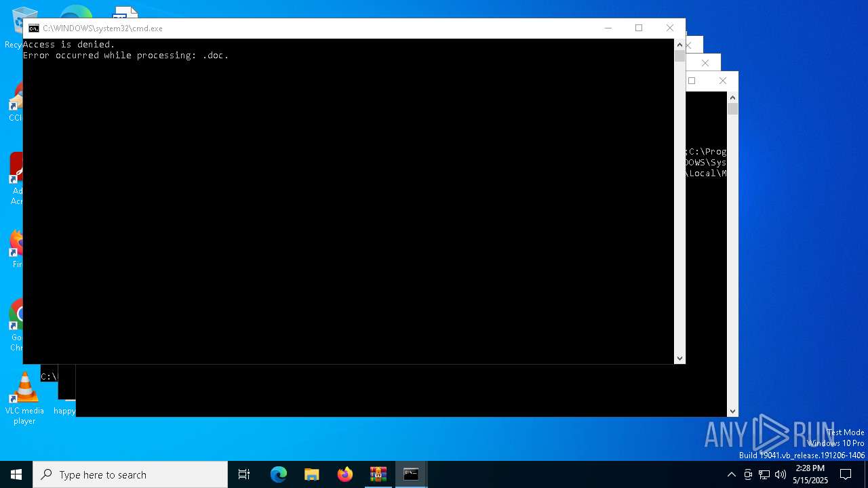Close the second cmd window behind the front

click(689, 45)
